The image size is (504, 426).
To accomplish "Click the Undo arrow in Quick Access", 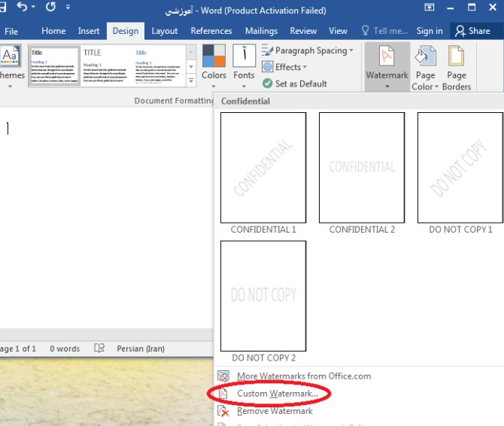I will [22, 9].
